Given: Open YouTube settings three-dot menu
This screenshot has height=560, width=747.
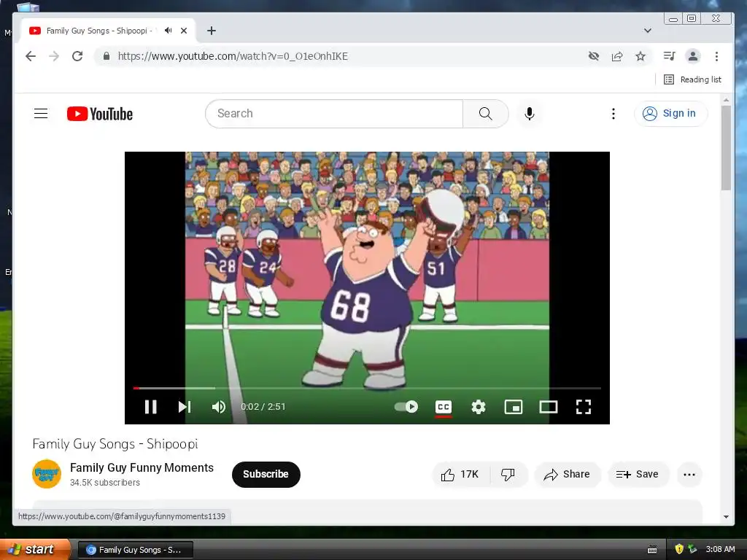Looking at the screenshot, I should 613,113.
